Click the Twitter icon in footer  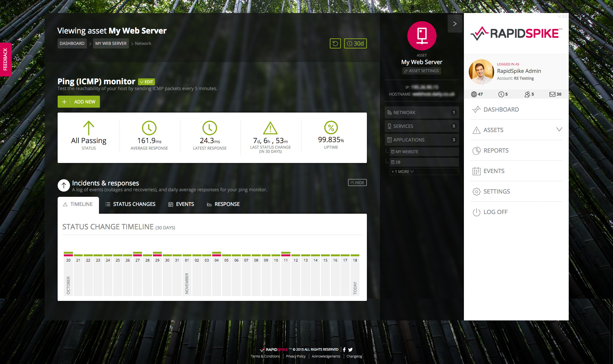(350, 350)
